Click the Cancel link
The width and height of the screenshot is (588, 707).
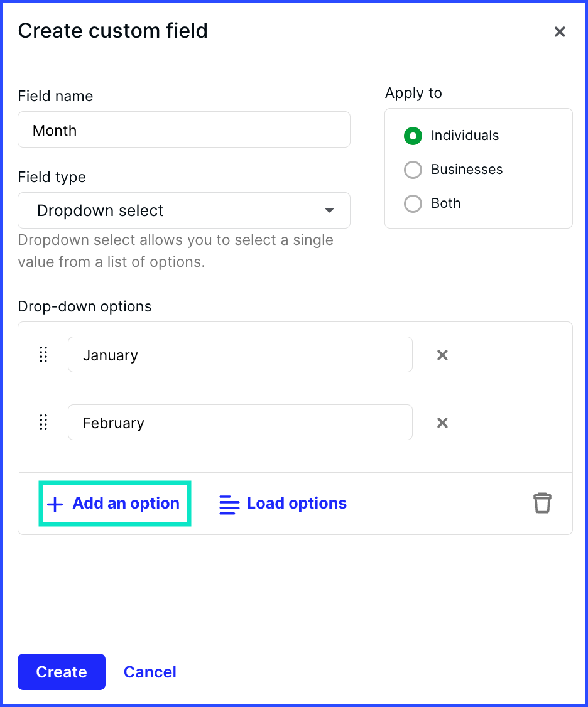click(150, 672)
